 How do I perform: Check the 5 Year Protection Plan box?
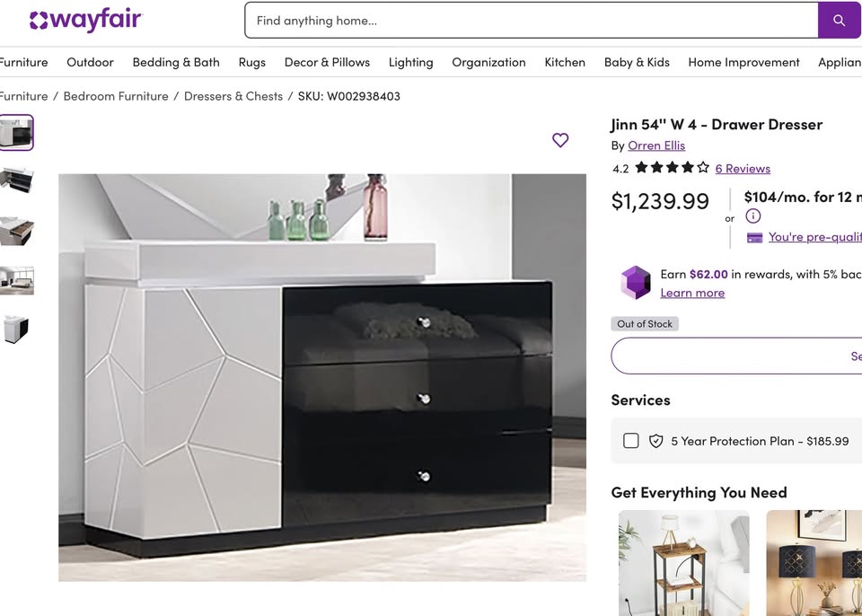click(x=631, y=441)
